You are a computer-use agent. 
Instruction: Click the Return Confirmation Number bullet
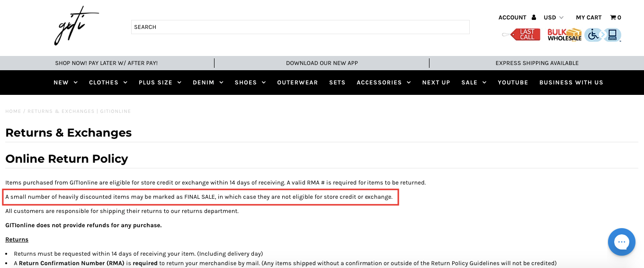pos(285,263)
